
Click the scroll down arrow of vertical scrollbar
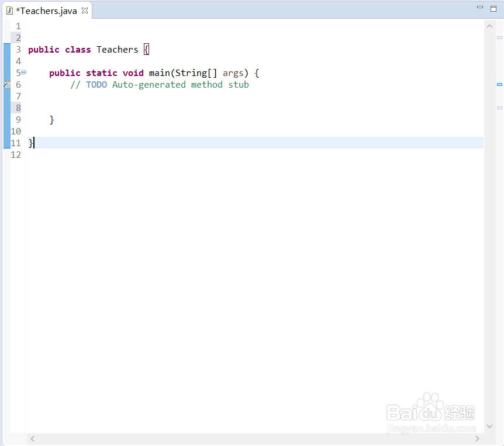pyautogui.click(x=489, y=426)
